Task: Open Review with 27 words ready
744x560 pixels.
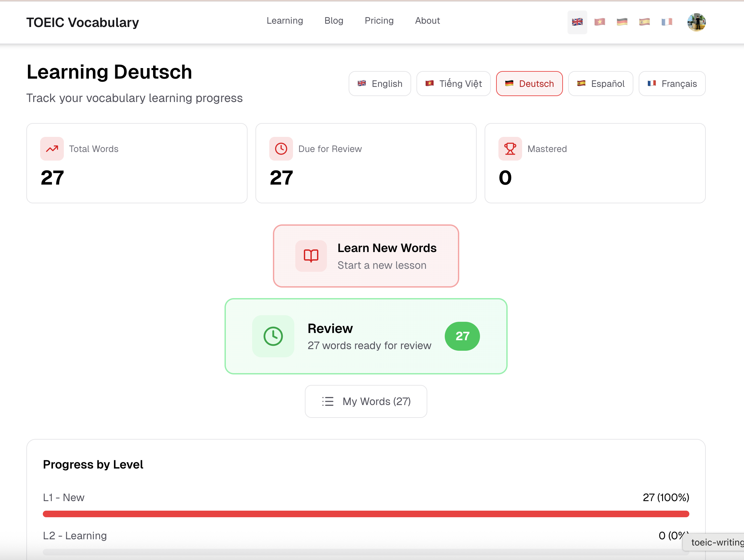Action: pyautogui.click(x=366, y=336)
